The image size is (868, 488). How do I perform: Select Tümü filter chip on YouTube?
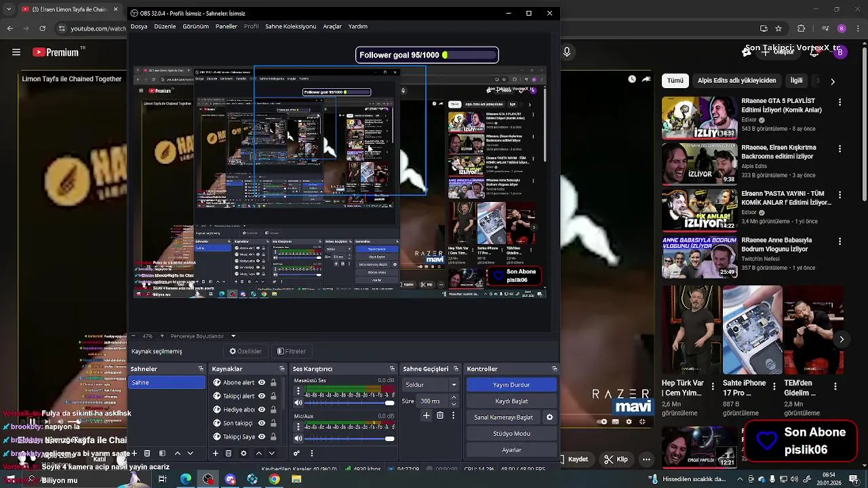pos(675,80)
